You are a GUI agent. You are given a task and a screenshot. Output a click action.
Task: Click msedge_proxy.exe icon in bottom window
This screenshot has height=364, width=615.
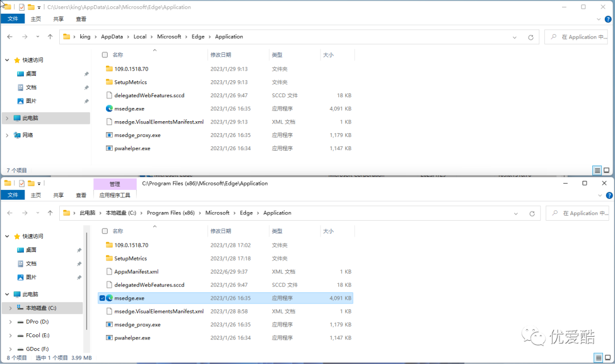point(109,324)
